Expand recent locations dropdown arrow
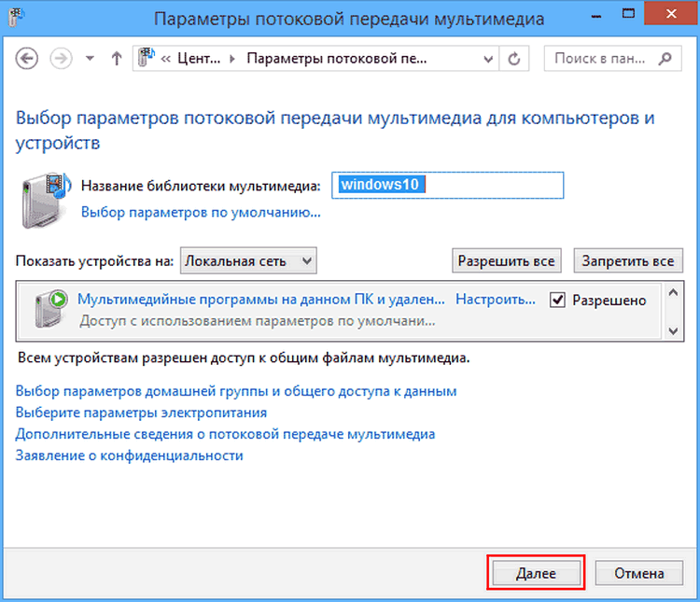700x602 pixels. point(90,58)
